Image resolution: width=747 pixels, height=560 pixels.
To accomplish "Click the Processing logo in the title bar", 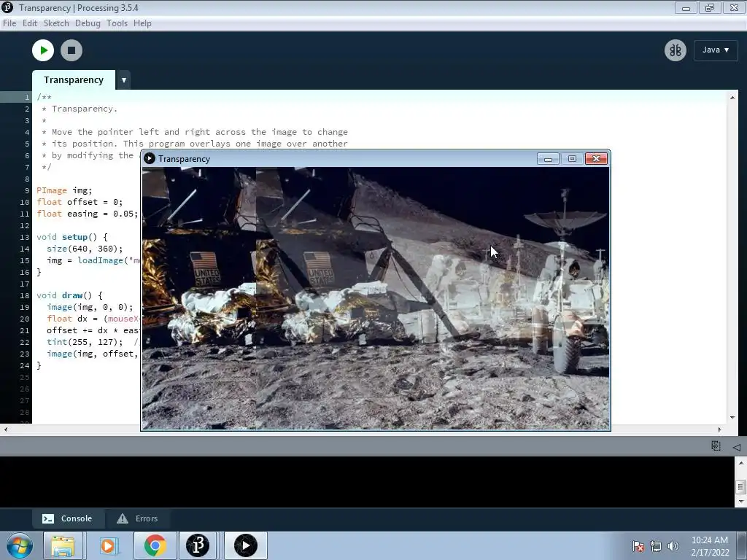I will 7,7.
